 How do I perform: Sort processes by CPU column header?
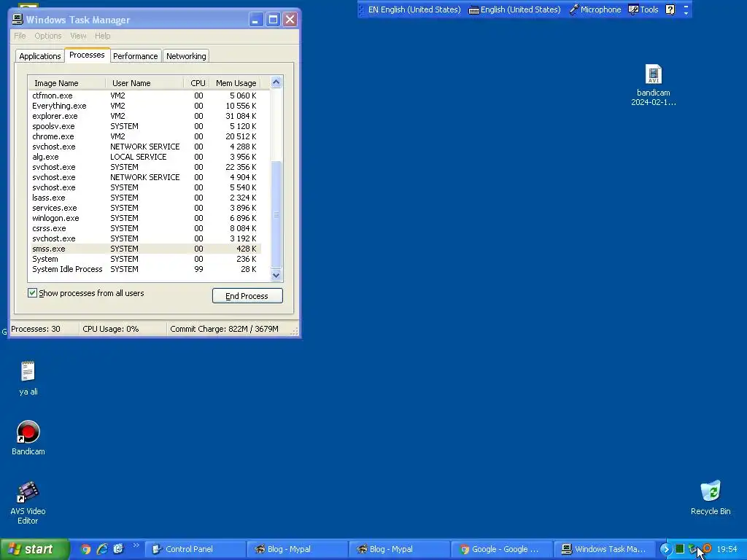[197, 83]
